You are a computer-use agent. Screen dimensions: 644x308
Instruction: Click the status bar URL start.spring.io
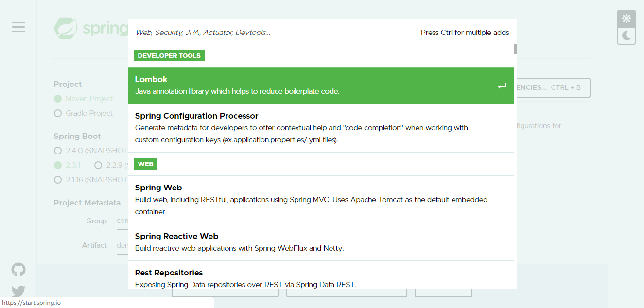tap(32, 303)
